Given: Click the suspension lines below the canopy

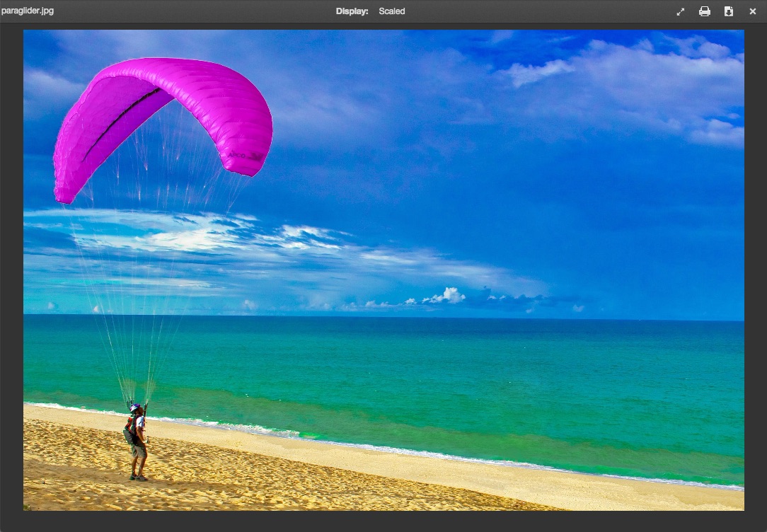Looking at the screenshot, I should click(x=142, y=283).
